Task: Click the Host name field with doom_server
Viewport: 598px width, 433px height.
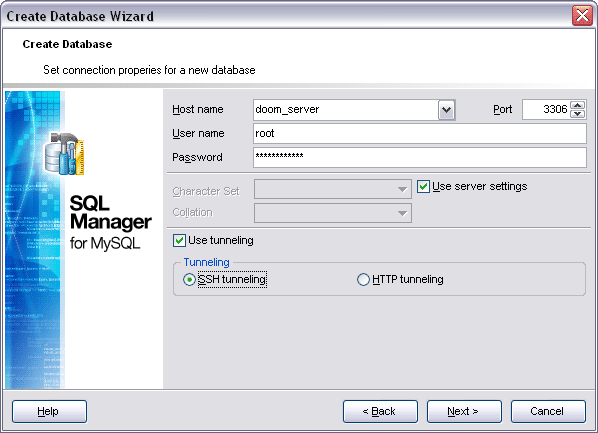Action: [x=346, y=110]
